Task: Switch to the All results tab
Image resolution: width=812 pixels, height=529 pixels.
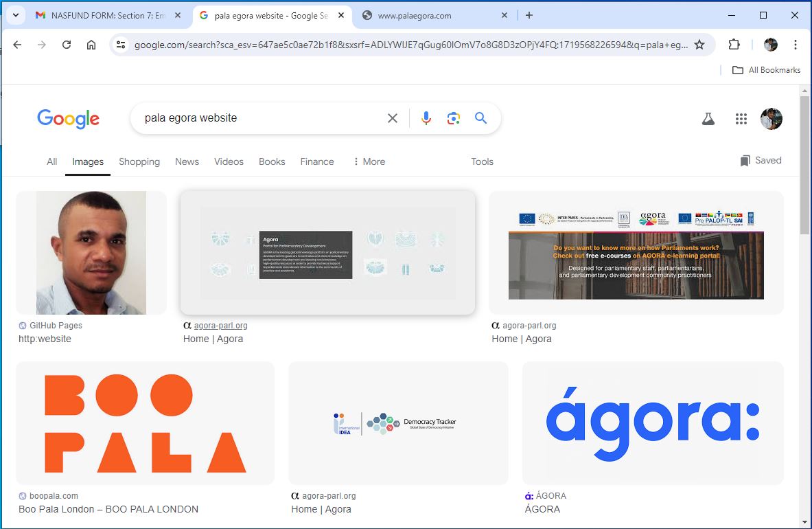Action: (x=51, y=161)
